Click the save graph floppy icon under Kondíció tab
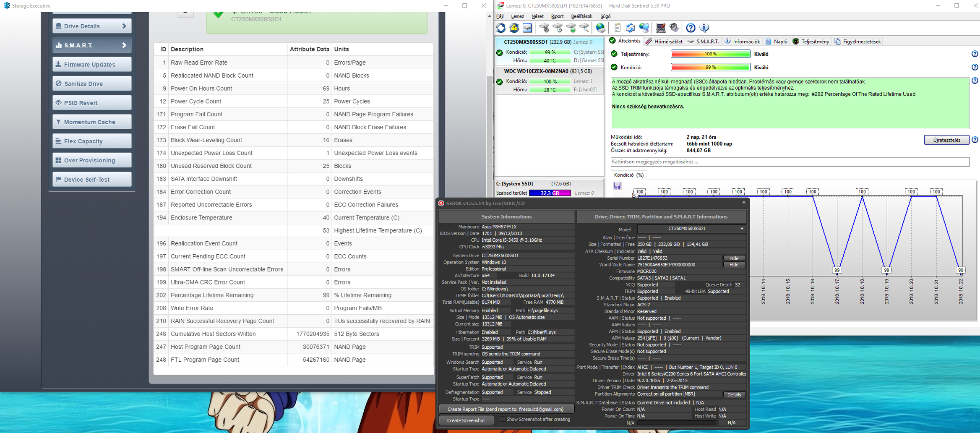 (618, 186)
